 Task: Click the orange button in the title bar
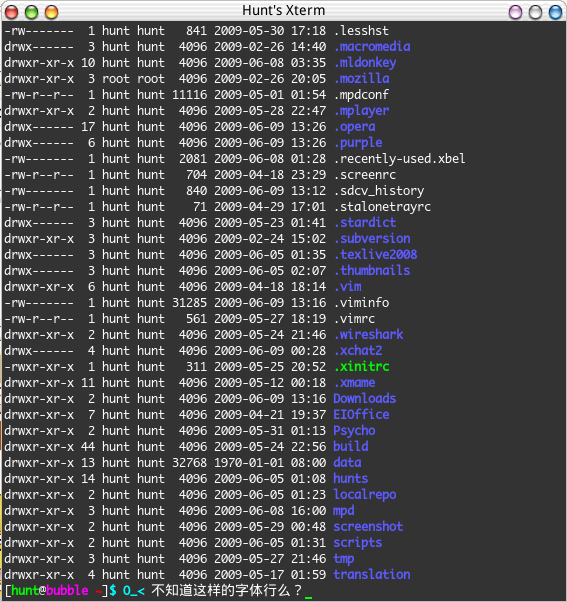(51, 12)
